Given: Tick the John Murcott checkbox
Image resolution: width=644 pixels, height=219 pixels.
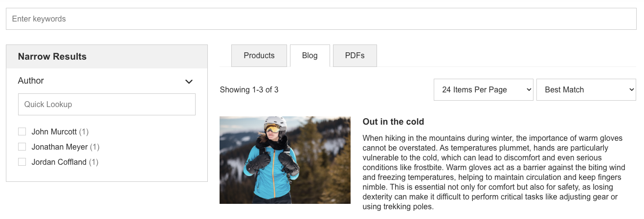Looking at the screenshot, I should point(22,131).
